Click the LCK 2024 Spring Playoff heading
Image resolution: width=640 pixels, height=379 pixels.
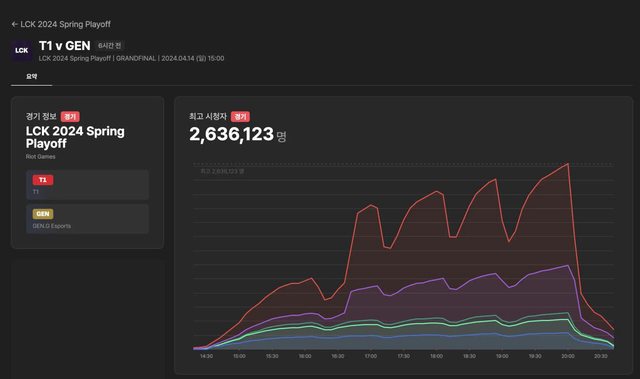75,137
